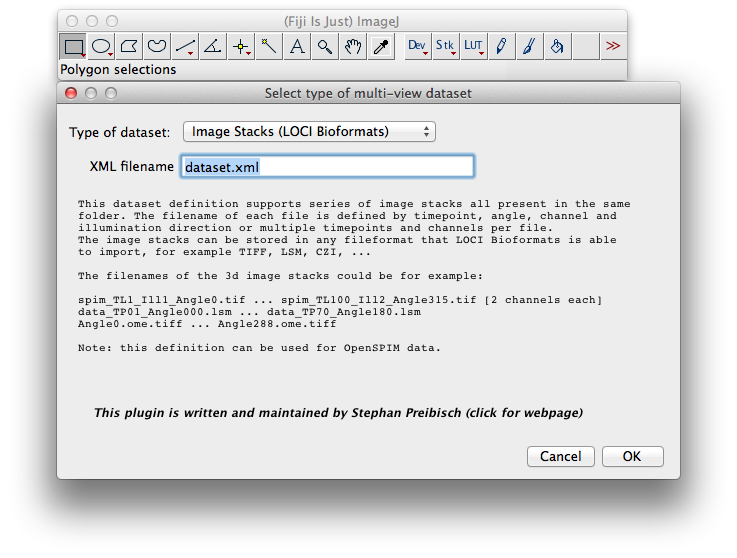Select the Oval selection tool
The height and width of the screenshot is (558, 737).
pos(101,46)
